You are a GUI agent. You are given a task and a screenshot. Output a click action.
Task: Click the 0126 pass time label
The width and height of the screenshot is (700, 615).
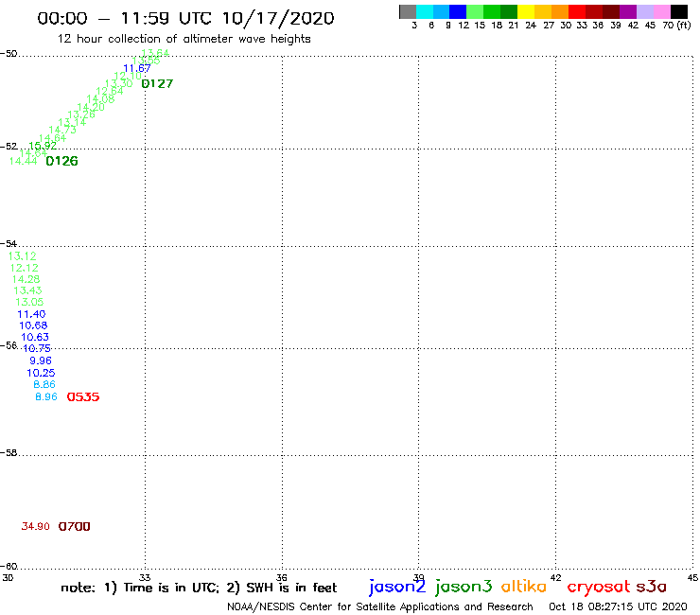pyautogui.click(x=61, y=161)
